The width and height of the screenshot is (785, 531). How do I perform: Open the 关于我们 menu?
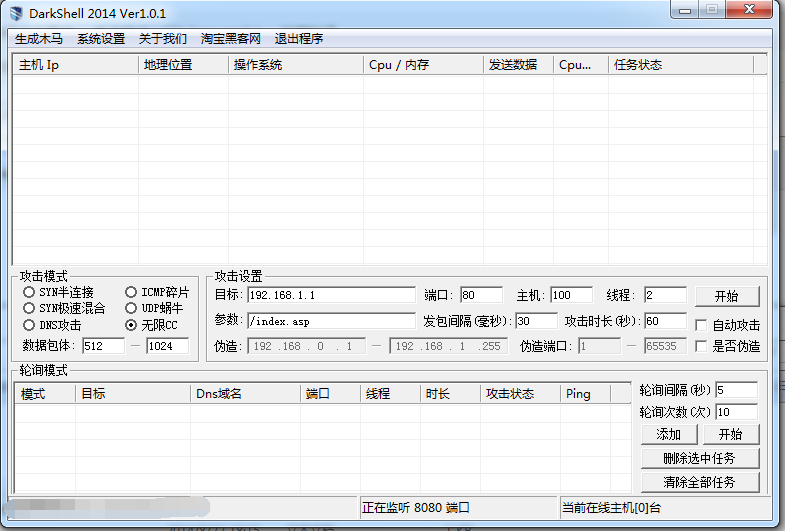click(x=163, y=39)
